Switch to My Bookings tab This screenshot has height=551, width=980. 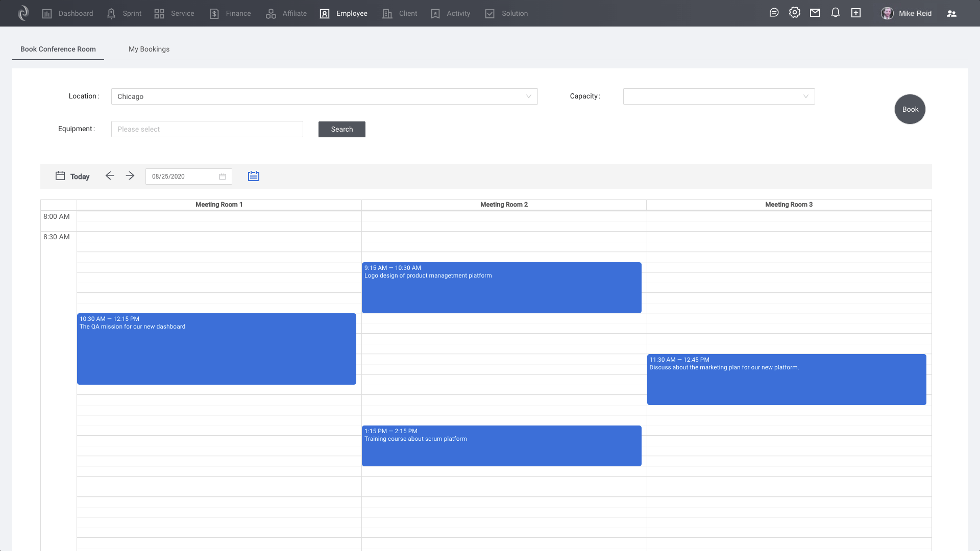click(149, 49)
